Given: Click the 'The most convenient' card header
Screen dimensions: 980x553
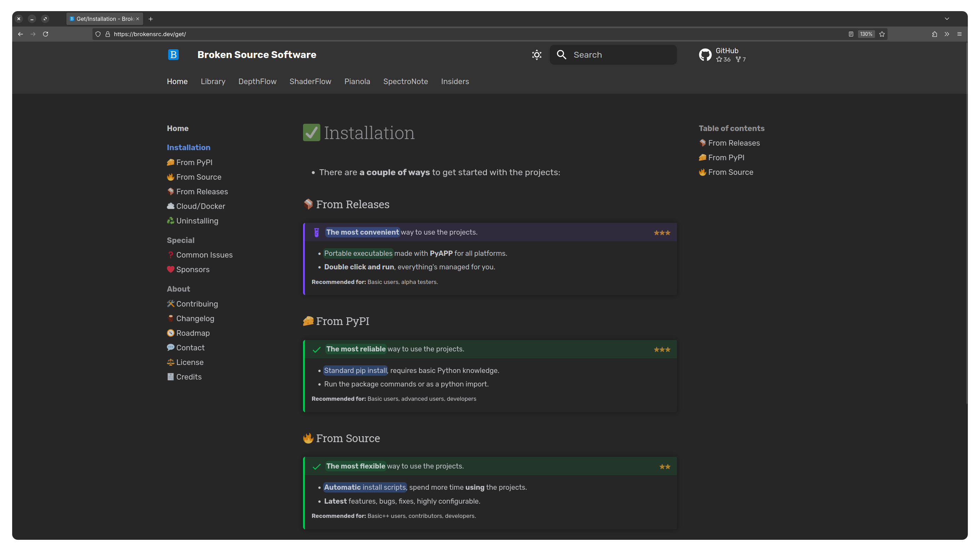Looking at the screenshot, I should [x=490, y=232].
